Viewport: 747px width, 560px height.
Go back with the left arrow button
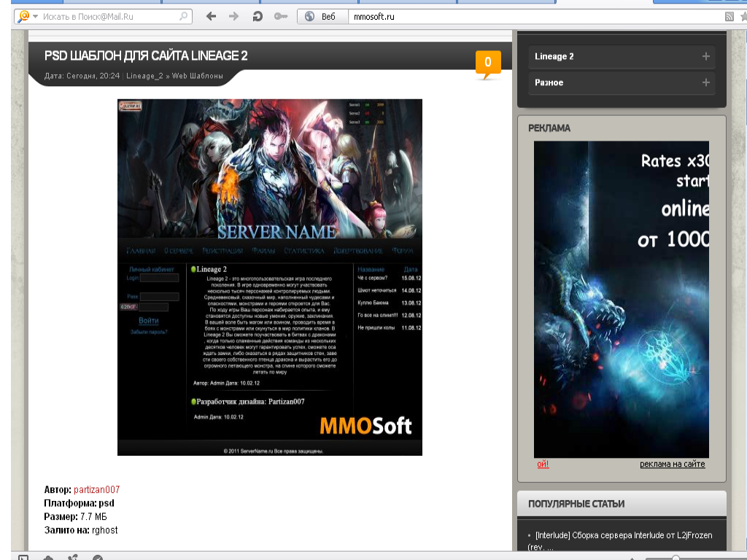pos(211,17)
